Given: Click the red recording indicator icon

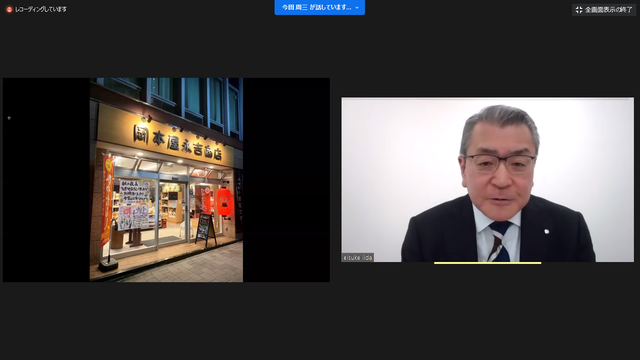Looking at the screenshot, I should 9,9.
